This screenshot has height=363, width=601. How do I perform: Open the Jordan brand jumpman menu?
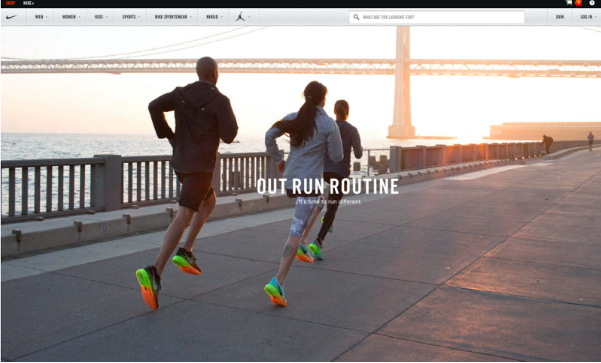(x=243, y=17)
